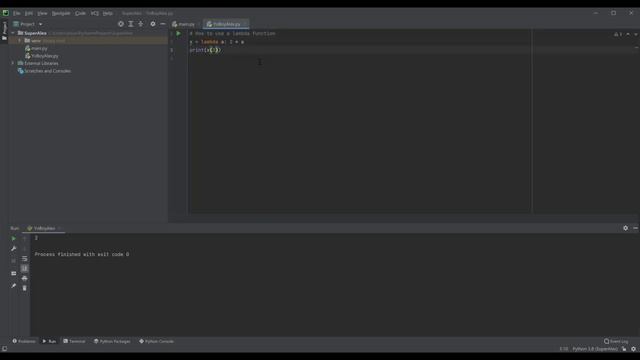Click the print statement on line 3
Screen dimensions: 640x360
tap(205, 50)
